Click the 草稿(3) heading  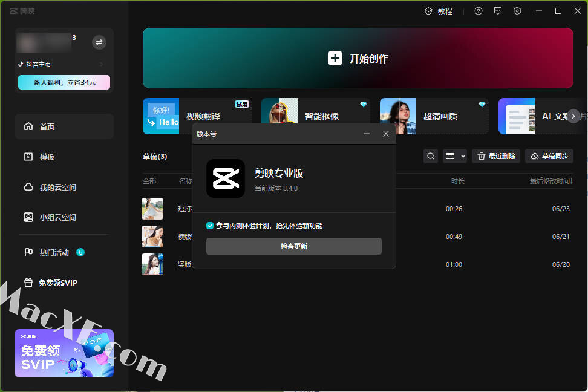[154, 157]
